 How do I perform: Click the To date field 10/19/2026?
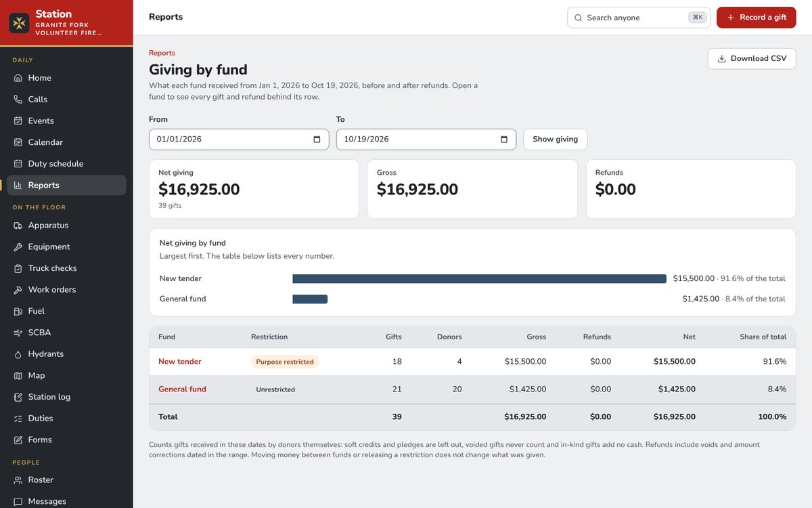426,140
